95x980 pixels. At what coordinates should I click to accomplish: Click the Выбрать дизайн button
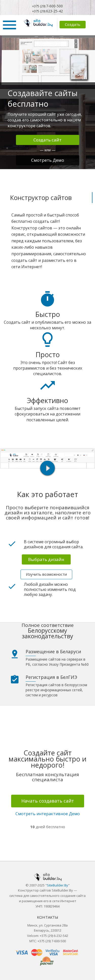tap(46, 559)
